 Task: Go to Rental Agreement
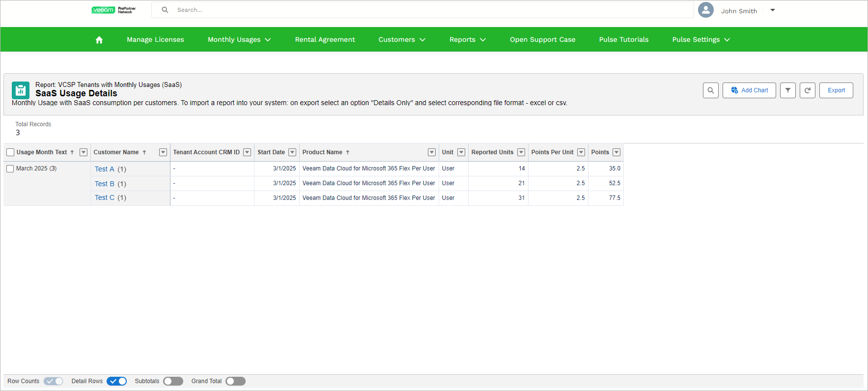pos(325,40)
